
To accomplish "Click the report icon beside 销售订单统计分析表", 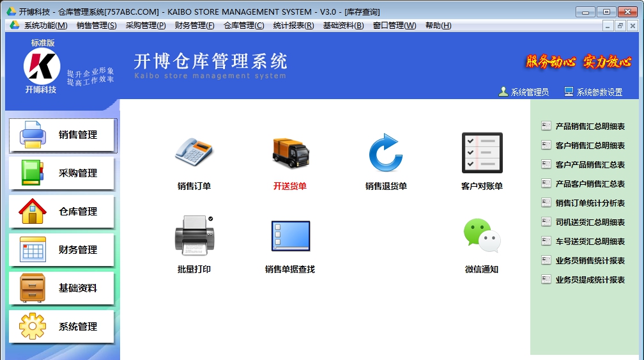I will point(546,203).
